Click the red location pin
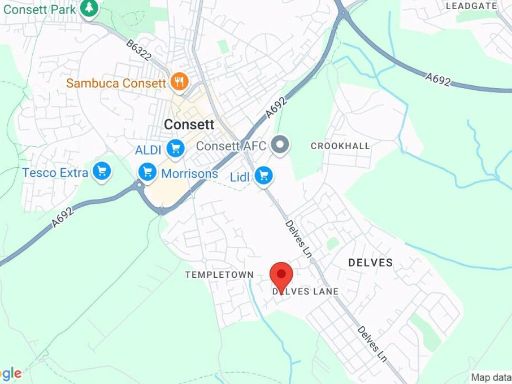512x384 pixels. (281, 276)
